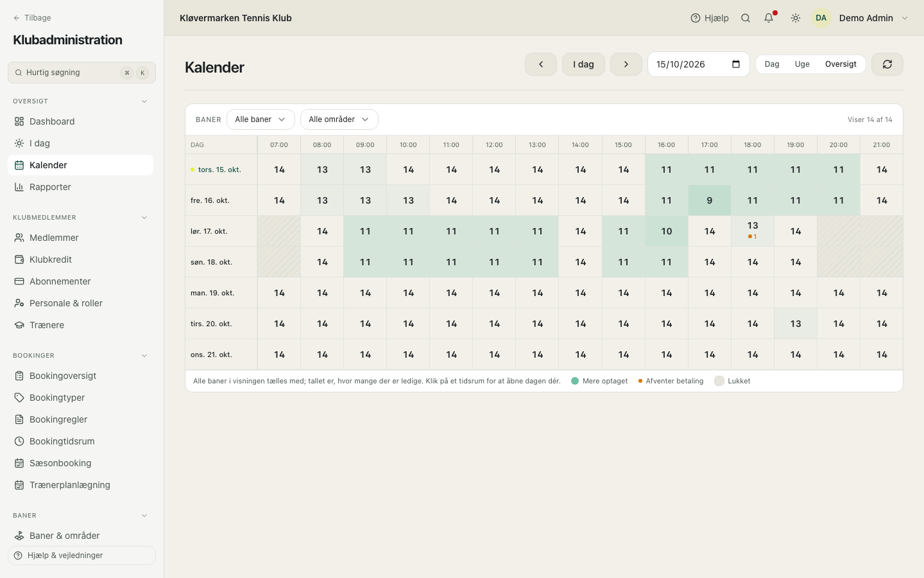The height and width of the screenshot is (578, 924).
Task: Open the Alle områder dropdown
Action: [x=339, y=119]
